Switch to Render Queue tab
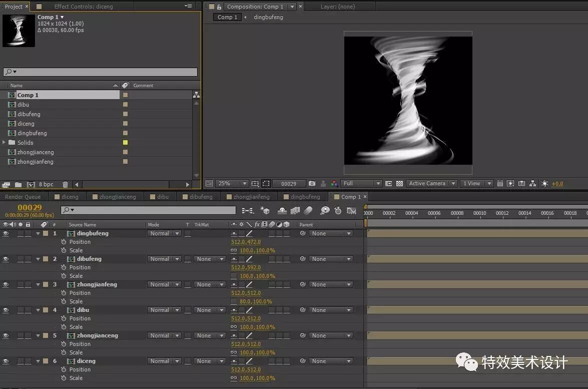The width and height of the screenshot is (588, 389). click(x=23, y=197)
